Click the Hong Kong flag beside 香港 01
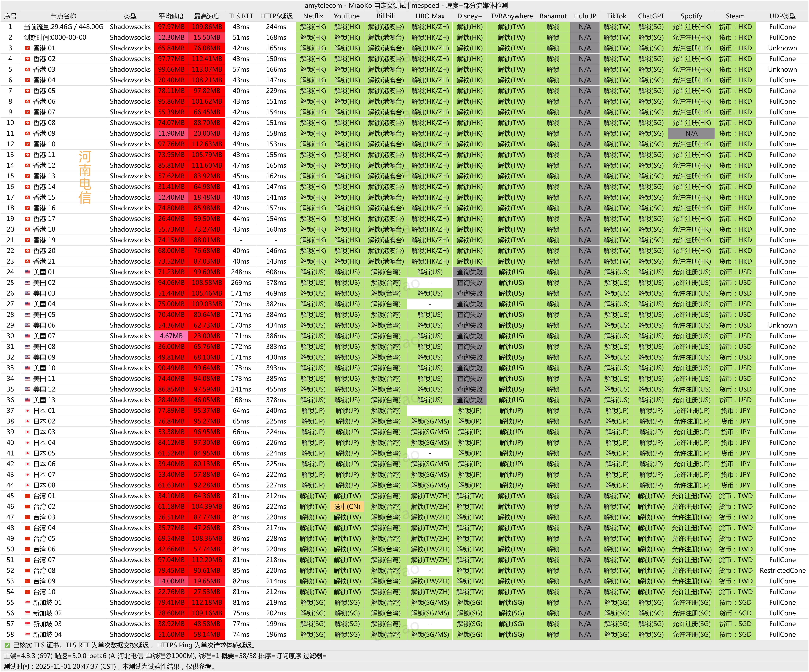 pyautogui.click(x=27, y=48)
